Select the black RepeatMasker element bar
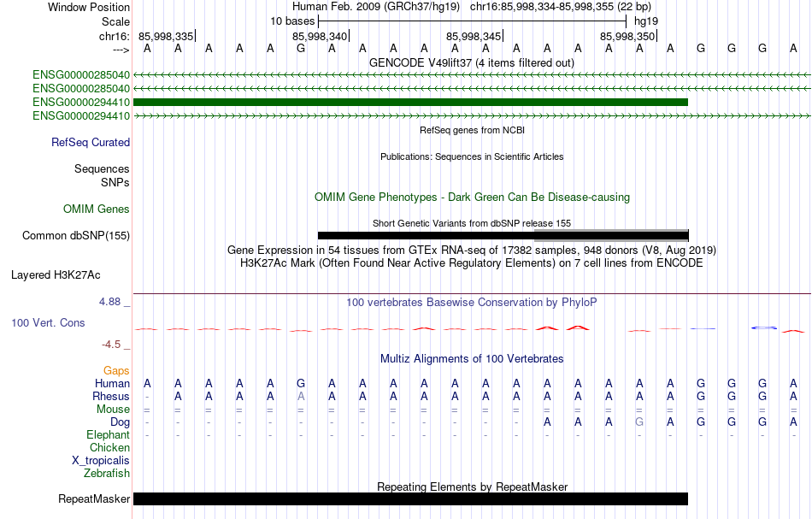 pyautogui.click(x=410, y=498)
